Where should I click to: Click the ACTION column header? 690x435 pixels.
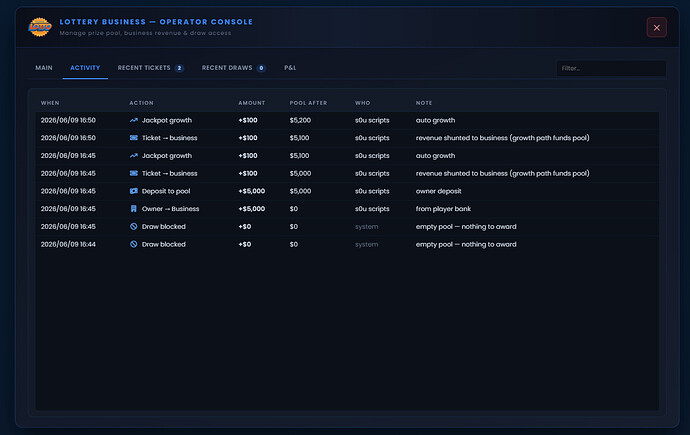[141, 103]
